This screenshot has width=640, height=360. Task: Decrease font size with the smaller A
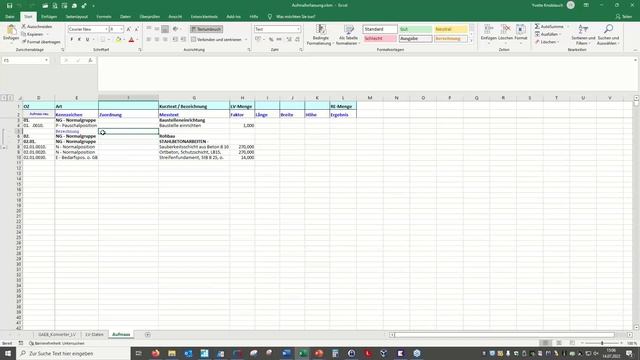point(136,29)
